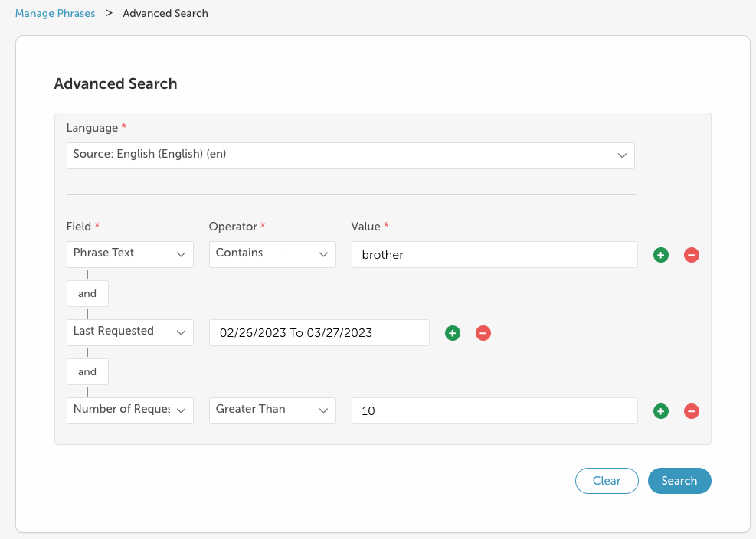756x539 pixels.
Task: Run the query with the Search button
Action: point(679,481)
